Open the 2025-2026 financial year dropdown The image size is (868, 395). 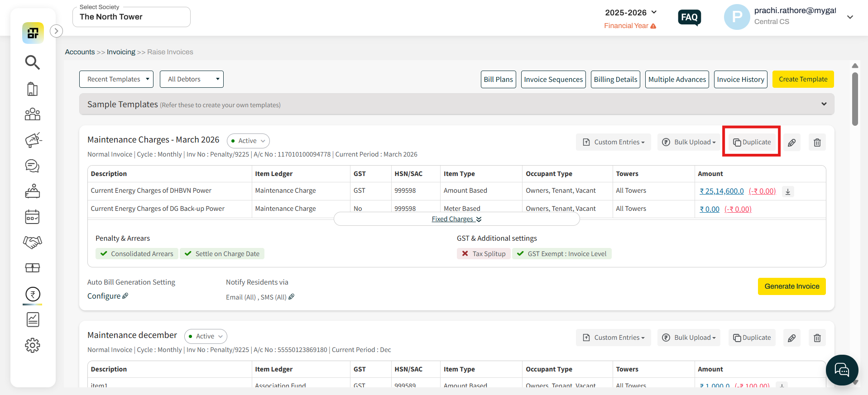click(x=631, y=13)
